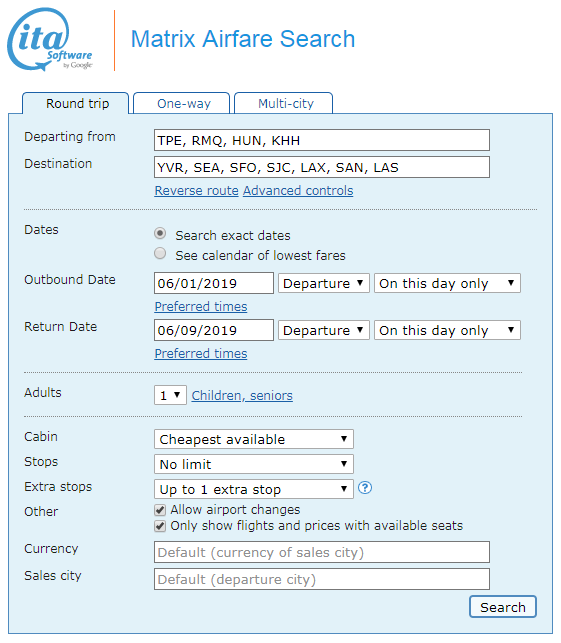Screen dimensions: 561x643
Task: Open Return Date Departure dropdown
Action: point(324,330)
